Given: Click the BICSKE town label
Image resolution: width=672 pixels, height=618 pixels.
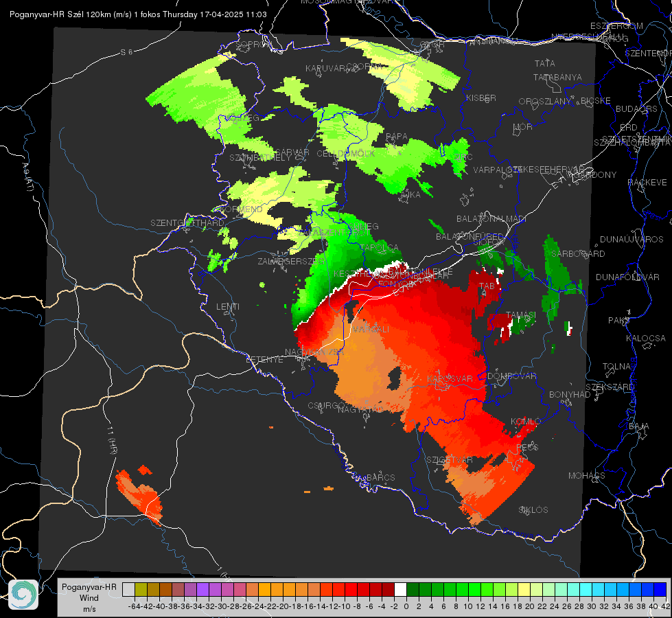Looking at the screenshot, I should point(595,101).
